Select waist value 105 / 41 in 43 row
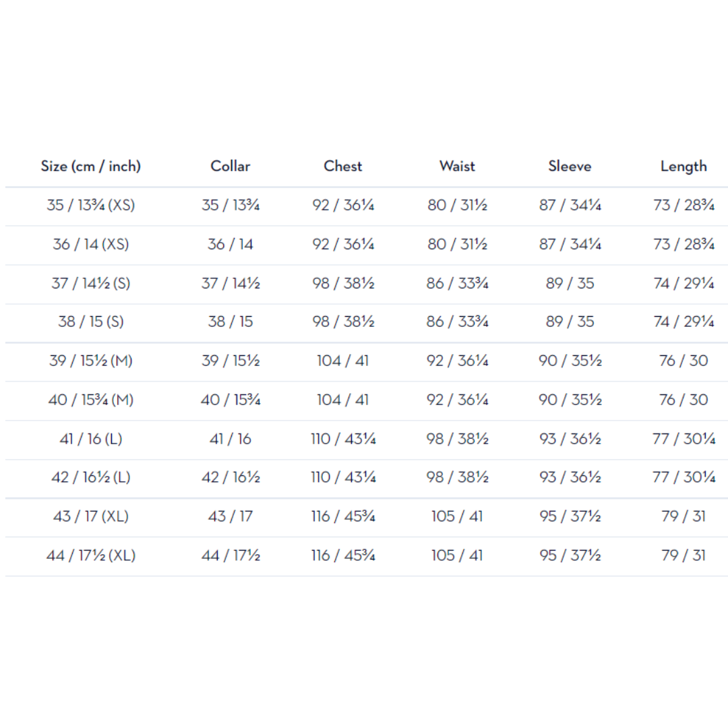Screen dimensions: 728x728 point(457,516)
